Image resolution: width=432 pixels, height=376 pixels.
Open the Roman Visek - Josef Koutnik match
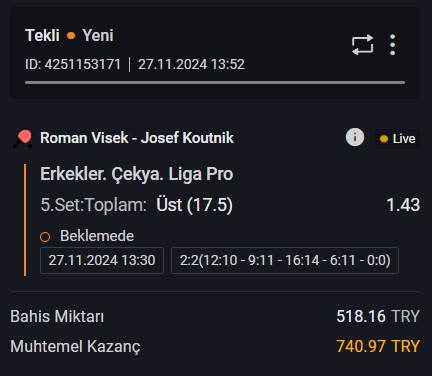click(x=137, y=138)
